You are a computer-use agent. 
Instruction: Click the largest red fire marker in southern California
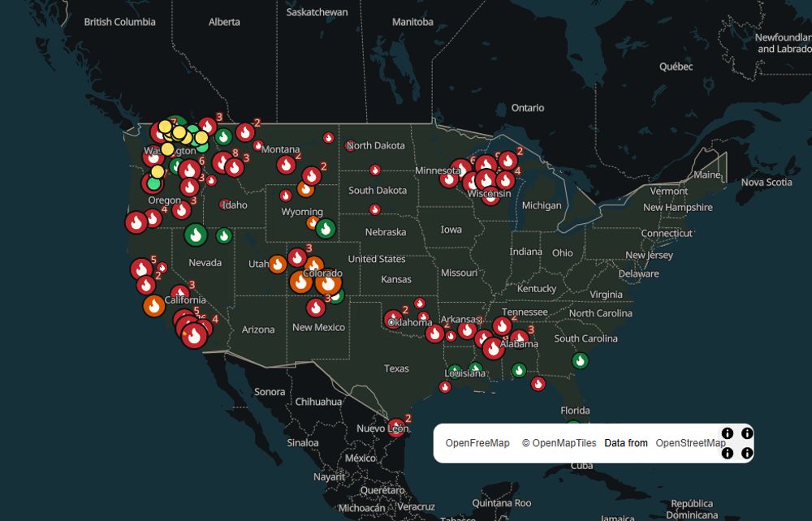pos(195,336)
